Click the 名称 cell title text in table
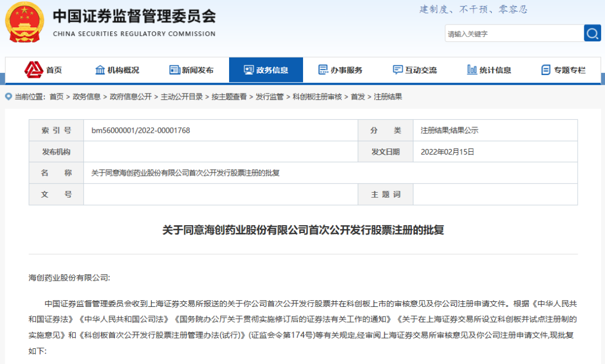This screenshot has width=605, height=364. click(x=185, y=172)
